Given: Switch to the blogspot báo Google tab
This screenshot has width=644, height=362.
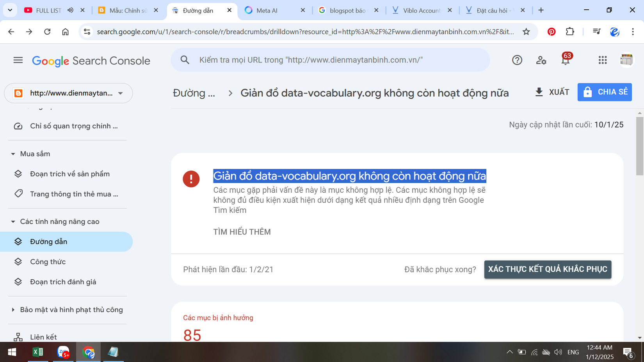Looking at the screenshot, I should (x=347, y=11).
